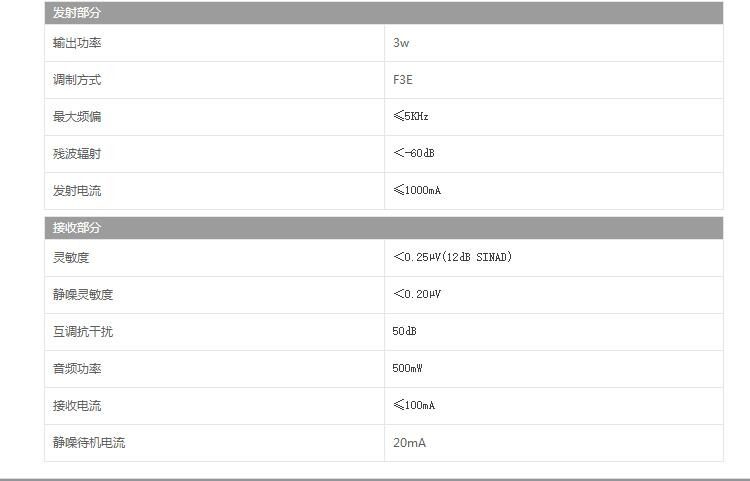Select the 输出功率 label cell
Screen dimensions: 750x481
tap(77, 43)
